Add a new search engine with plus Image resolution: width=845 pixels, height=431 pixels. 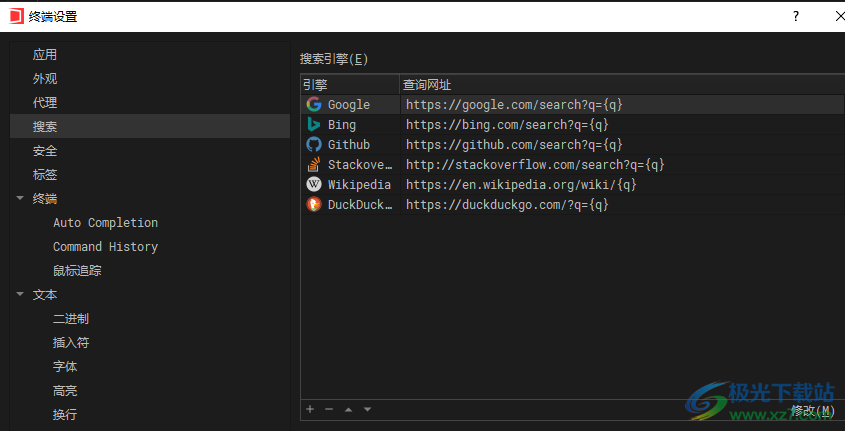310,409
